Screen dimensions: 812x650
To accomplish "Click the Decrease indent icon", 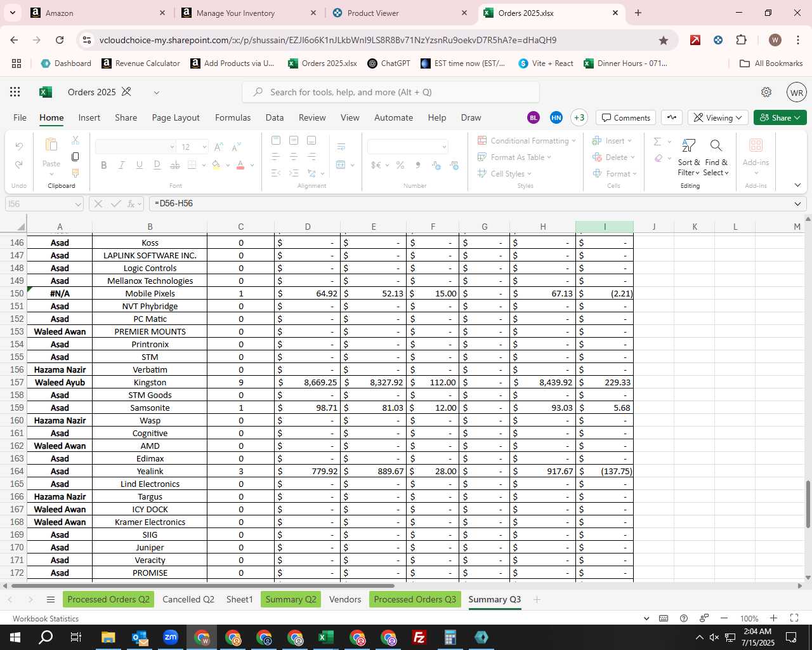I will (276, 173).
